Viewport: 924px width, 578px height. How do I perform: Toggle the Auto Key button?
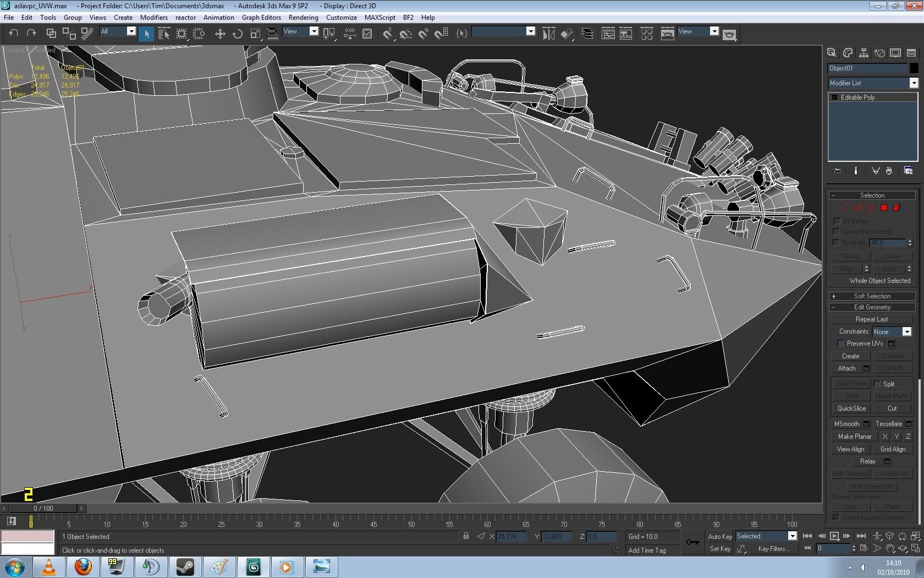pyautogui.click(x=719, y=536)
